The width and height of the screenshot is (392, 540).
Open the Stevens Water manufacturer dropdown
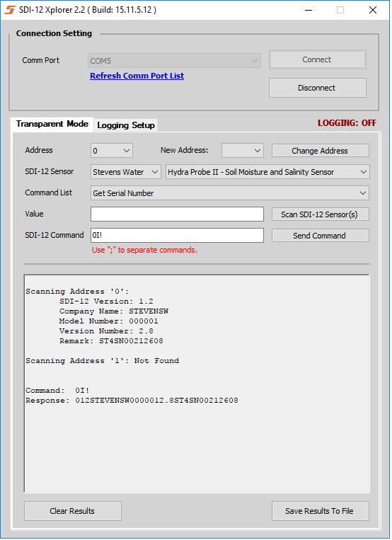126,172
